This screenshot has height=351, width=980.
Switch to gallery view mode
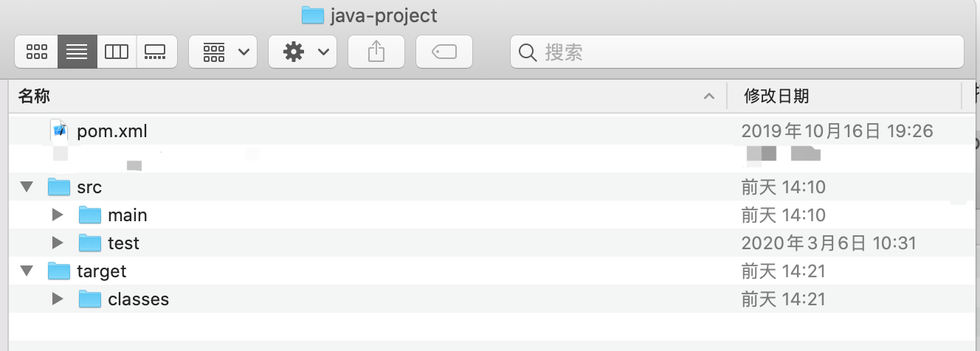(x=156, y=52)
